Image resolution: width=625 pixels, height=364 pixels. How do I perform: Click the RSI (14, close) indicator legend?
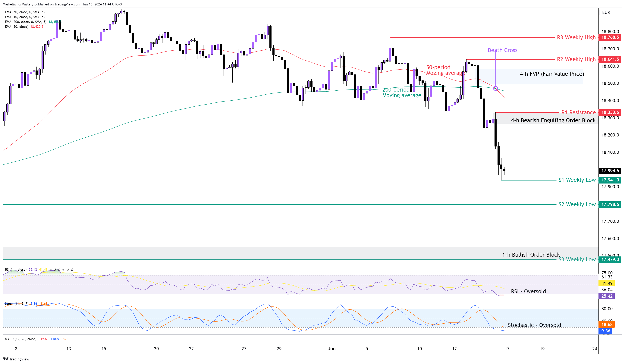(x=16, y=270)
